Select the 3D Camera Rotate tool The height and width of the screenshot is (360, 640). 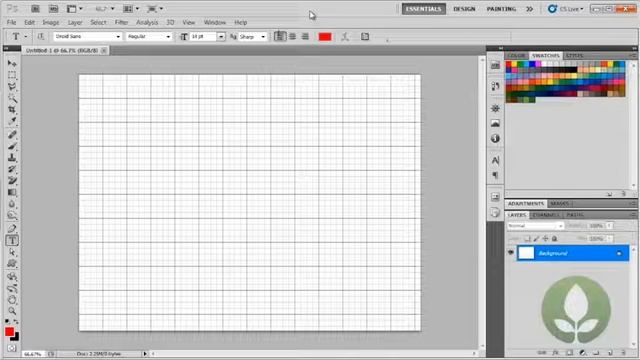pos(12,289)
